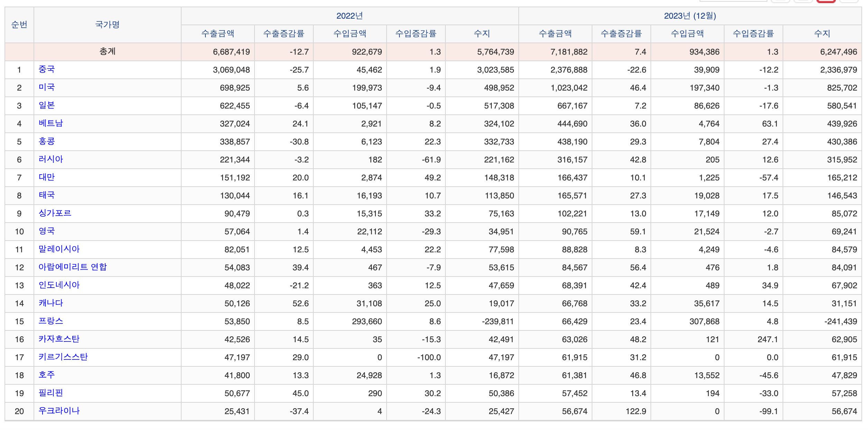Select 호주 2023 import value 13,552
868x430 pixels.
[707, 375]
